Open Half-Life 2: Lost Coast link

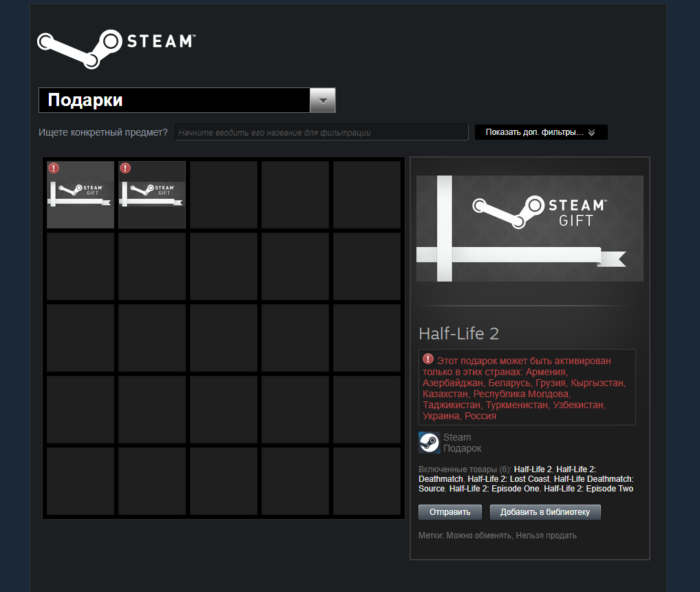point(508,479)
